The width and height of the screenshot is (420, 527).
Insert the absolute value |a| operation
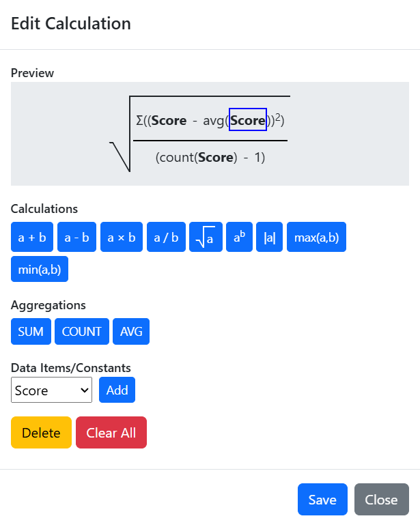(269, 237)
